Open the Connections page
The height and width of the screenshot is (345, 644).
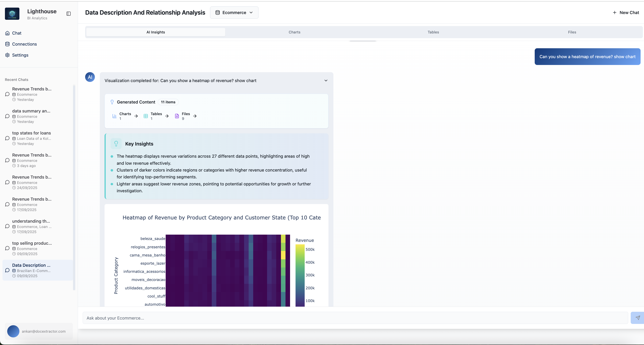tap(24, 44)
